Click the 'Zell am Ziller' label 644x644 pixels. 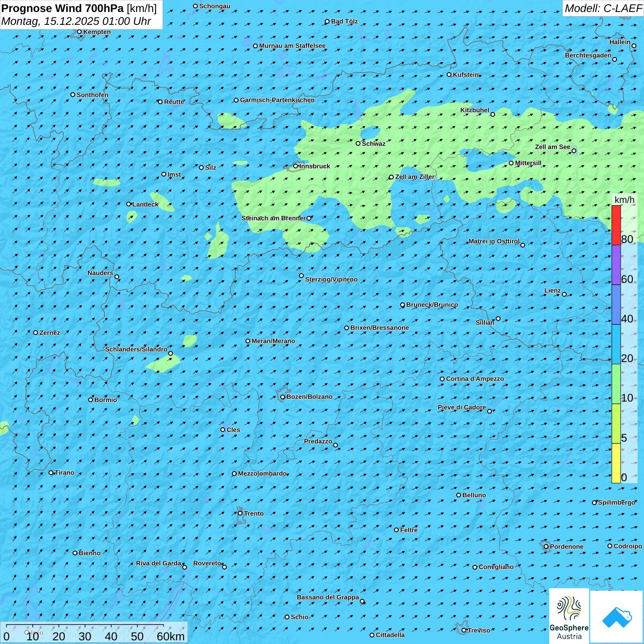pos(415,177)
